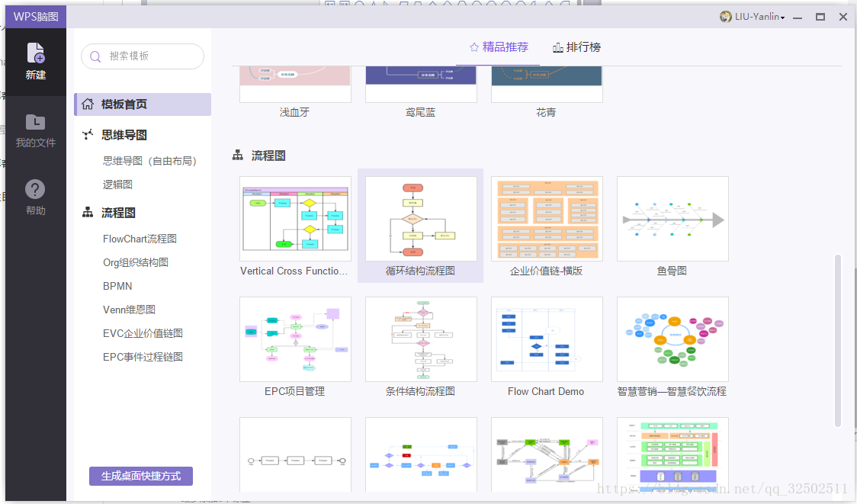Open the blue diamond flowchart template in bottom row
The height and width of the screenshot is (504, 857).
click(x=421, y=454)
